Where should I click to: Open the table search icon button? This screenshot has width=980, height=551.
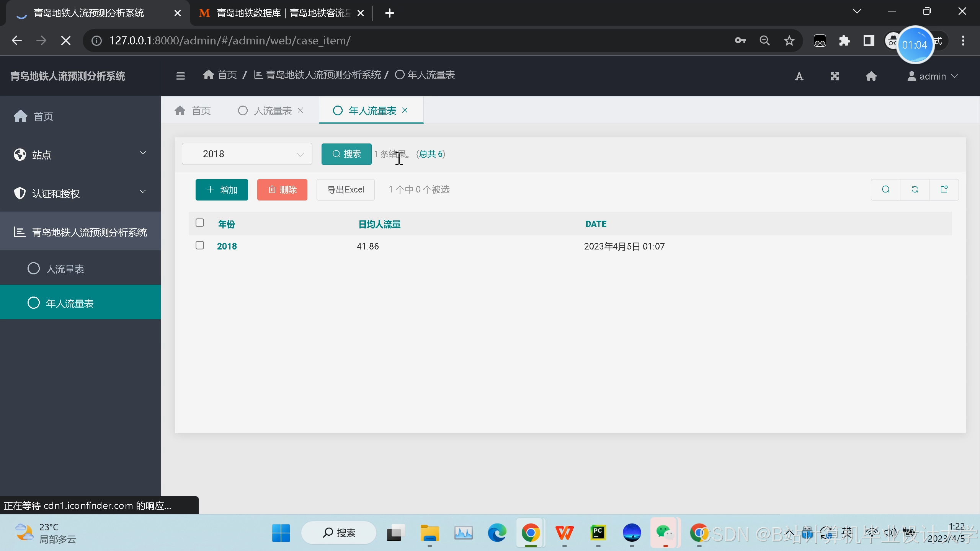pyautogui.click(x=886, y=190)
